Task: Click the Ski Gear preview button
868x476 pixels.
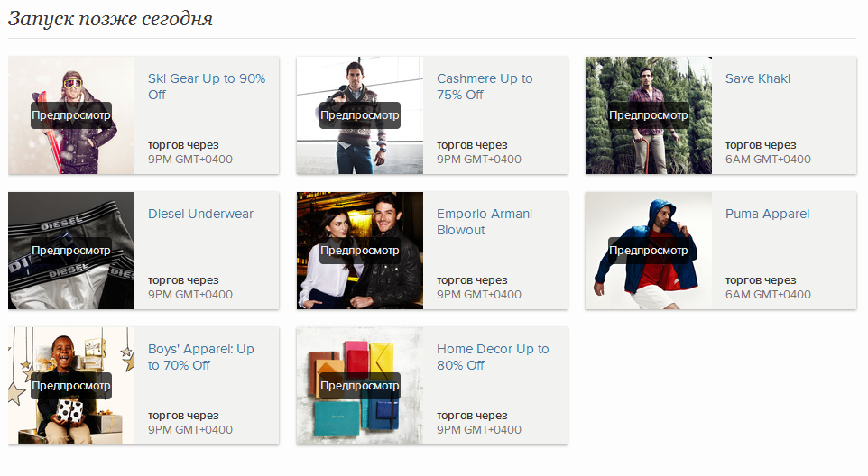Action: coord(71,115)
